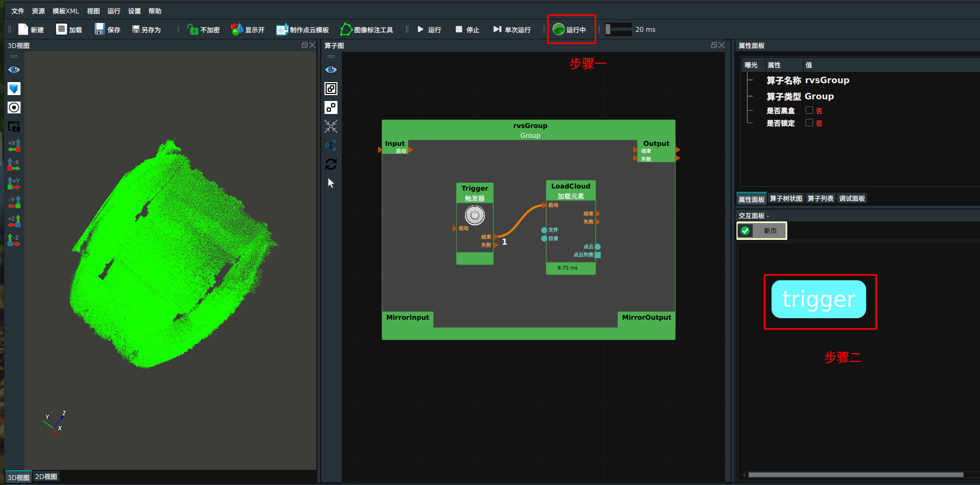The width and height of the screenshot is (980, 485).
Task: Click the group nodes icon in 算子图 toolbar
Action: click(x=331, y=89)
